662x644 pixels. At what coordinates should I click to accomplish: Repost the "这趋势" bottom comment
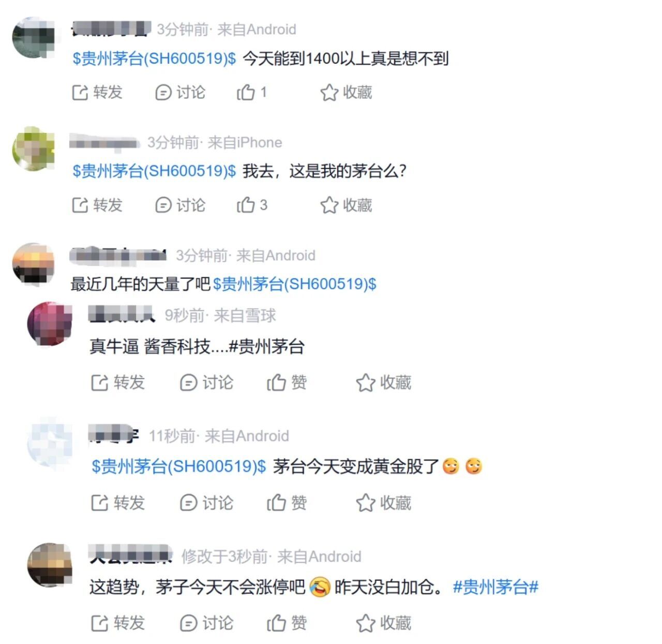click(x=118, y=623)
